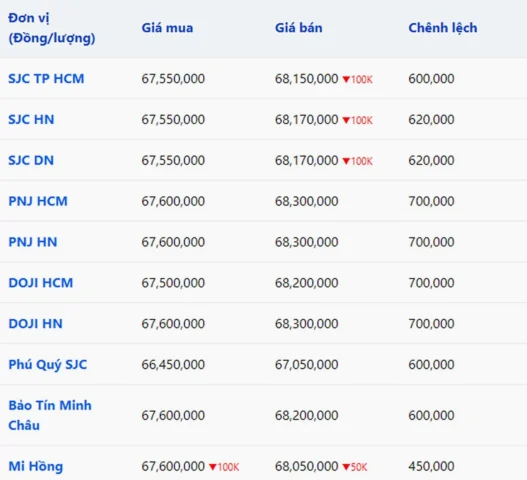
Task: Click the red down-arrow 100K in SJC TP HCM row
Action: (357, 80)
